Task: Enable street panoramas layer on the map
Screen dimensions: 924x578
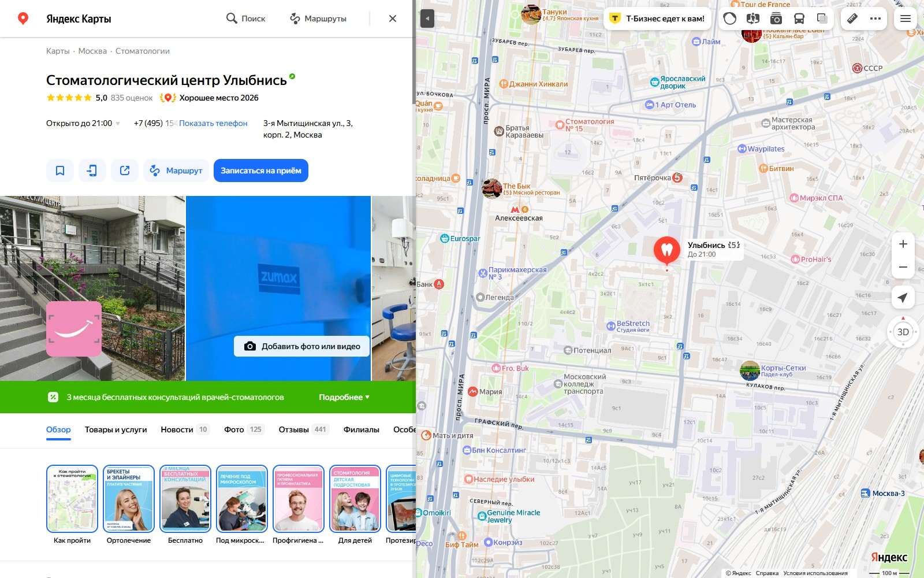Action: pyautogui.click(x=753, y=18)
